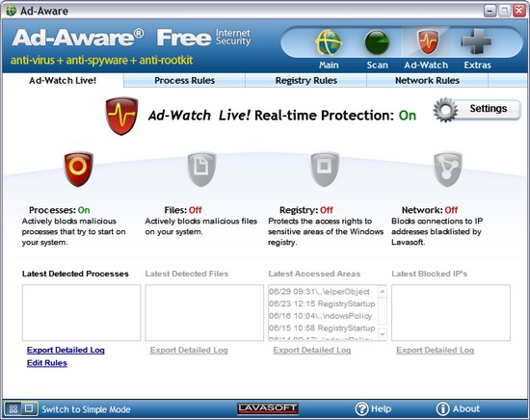Click the accessed areas list down arrow
530x420 pixels.
coord(383,334)
